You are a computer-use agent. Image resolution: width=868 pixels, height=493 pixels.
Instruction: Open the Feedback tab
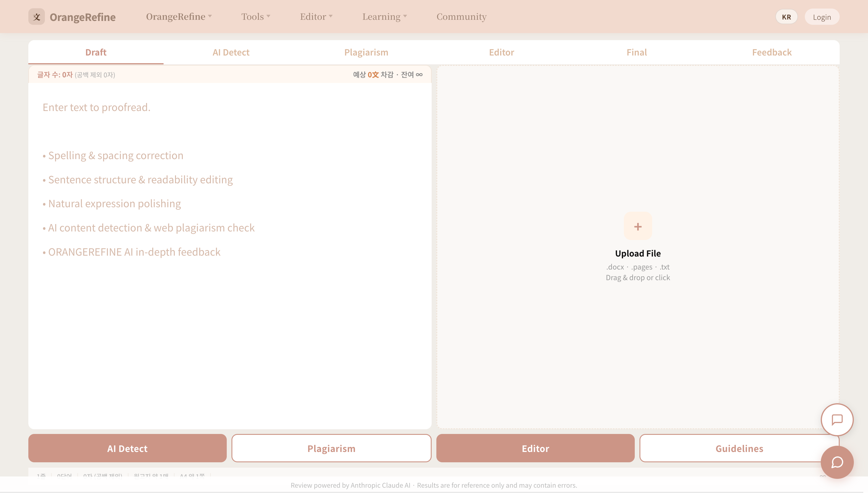coord(771,52)
